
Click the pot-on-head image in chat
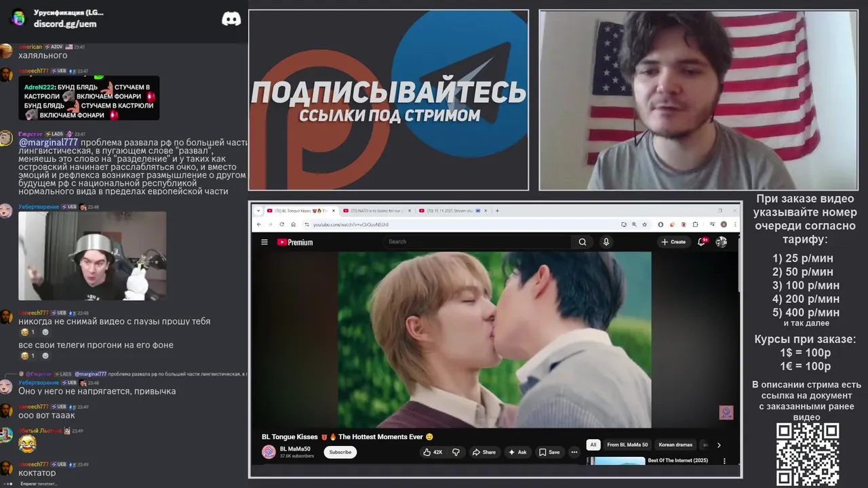tap(92, 256)
